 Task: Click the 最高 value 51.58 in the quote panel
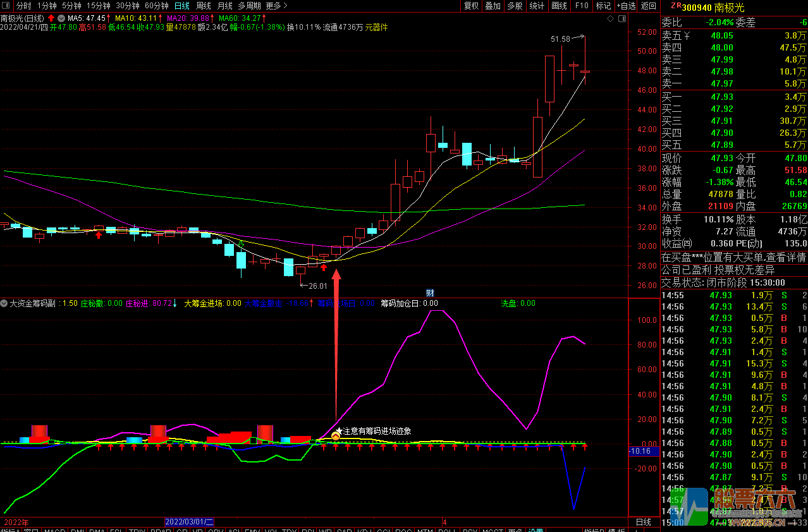coord(795,170)
